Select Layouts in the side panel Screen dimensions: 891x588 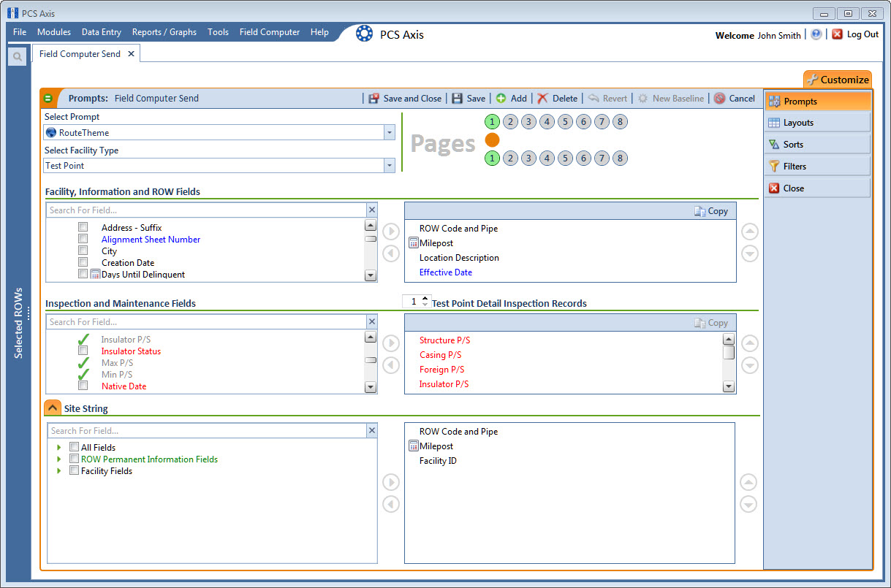click(x=817, y=123)
